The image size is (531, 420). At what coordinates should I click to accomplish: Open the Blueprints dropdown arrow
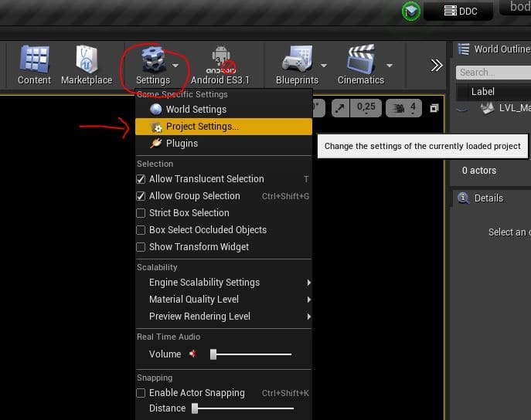[x=323, y=66]
